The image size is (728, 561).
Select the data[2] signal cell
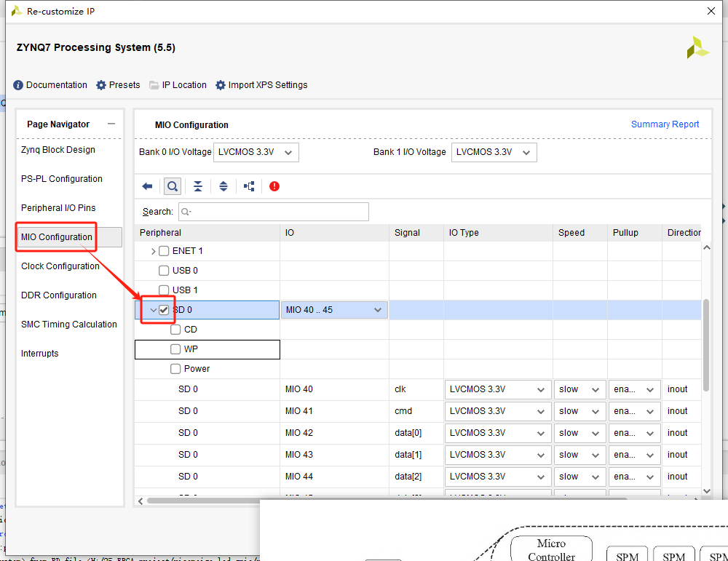[416, 477]
